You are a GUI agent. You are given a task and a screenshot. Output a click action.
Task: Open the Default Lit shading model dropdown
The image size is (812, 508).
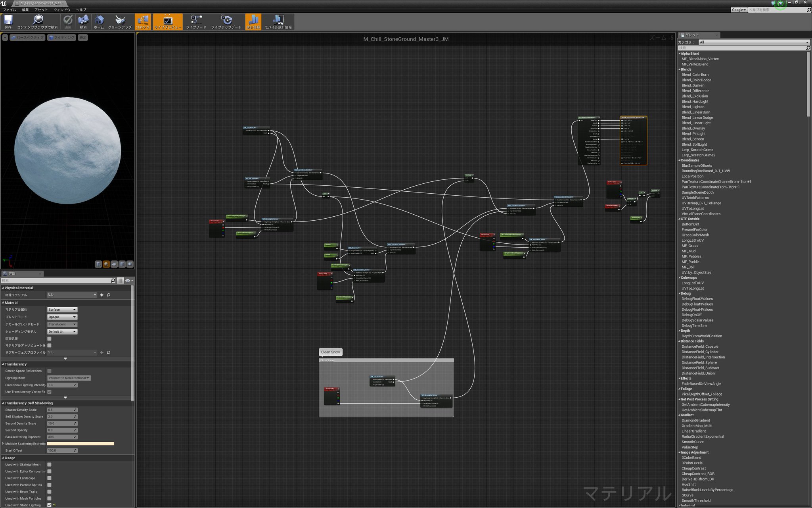pyautogui.click(x=62, y=332)
